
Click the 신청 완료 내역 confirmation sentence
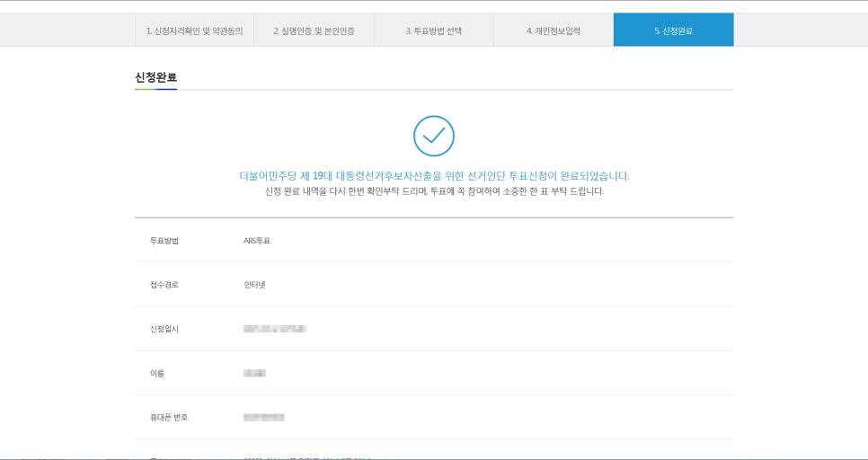click(x=434, y=192)
